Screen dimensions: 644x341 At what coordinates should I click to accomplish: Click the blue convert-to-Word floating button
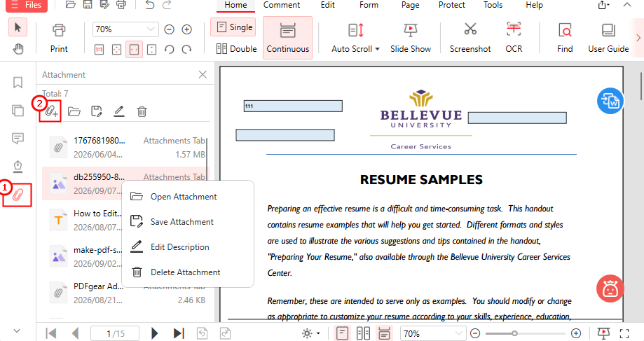610,101
